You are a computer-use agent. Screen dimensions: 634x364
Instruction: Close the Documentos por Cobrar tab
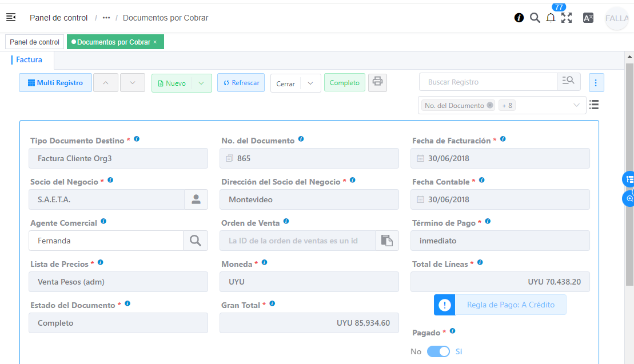pos(155,42)
